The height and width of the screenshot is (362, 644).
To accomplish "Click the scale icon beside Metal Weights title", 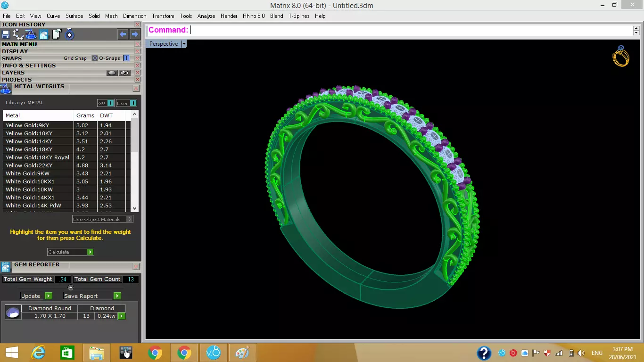I will [x=6, y=89].
